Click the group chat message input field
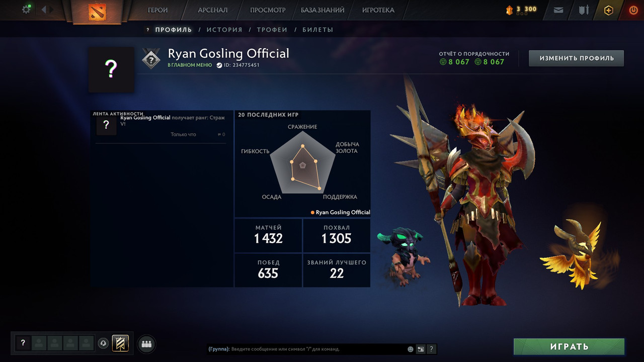Viewport: 644px width, 362px height. pyautogui.click(x=306, y=349)
